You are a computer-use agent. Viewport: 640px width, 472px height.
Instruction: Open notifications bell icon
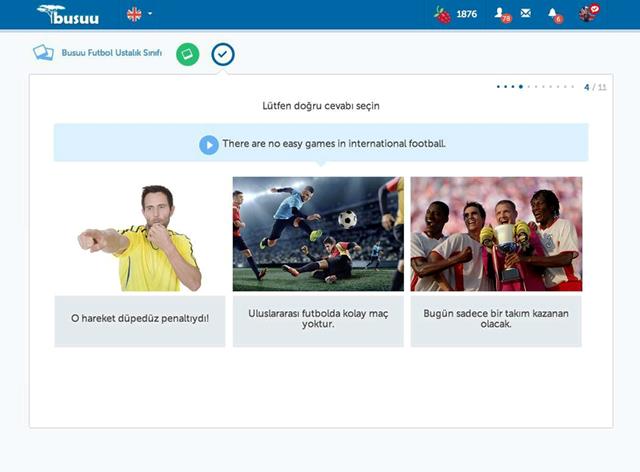point(554,14)
